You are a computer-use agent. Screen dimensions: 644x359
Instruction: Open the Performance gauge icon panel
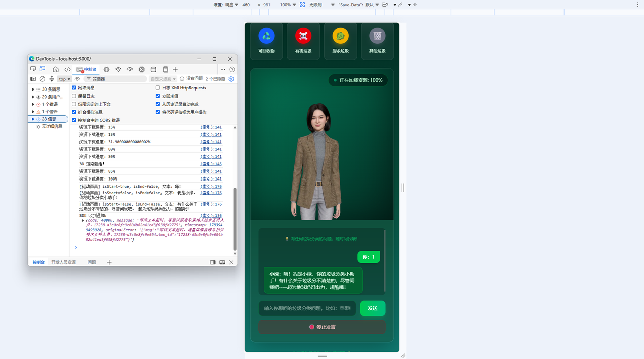pyautogui.click(x=130, y=69)
